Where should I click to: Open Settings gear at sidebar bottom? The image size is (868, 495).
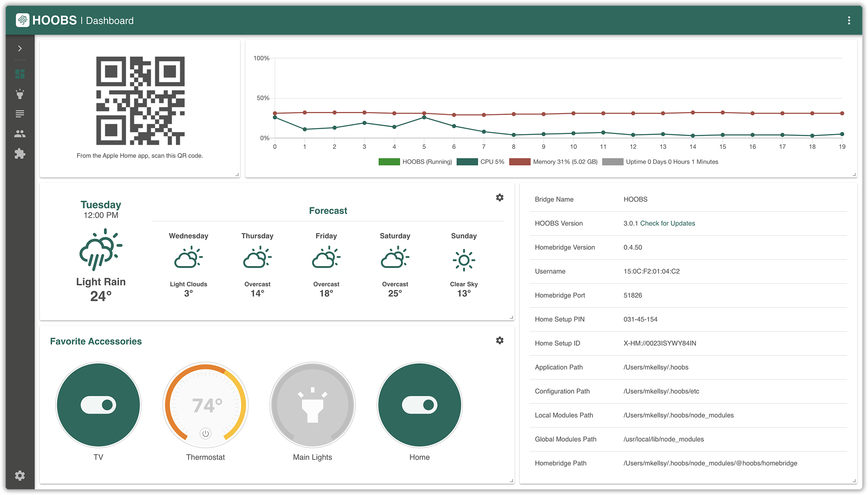(20, 475)
